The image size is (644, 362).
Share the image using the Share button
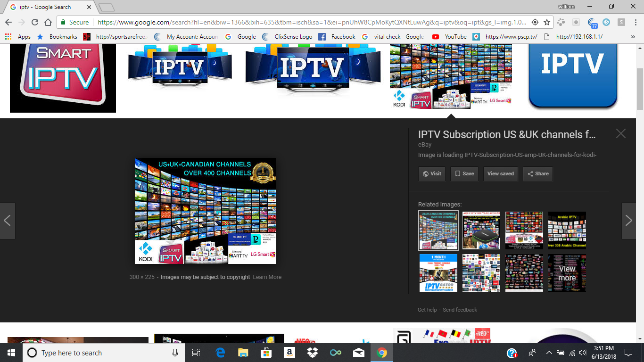click(538, 173)
